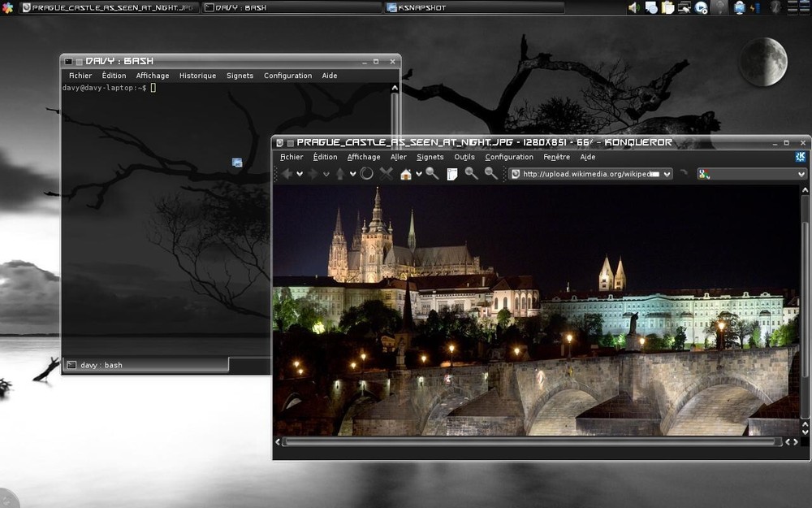Reload the current page in Konqueror

[365, 173]
